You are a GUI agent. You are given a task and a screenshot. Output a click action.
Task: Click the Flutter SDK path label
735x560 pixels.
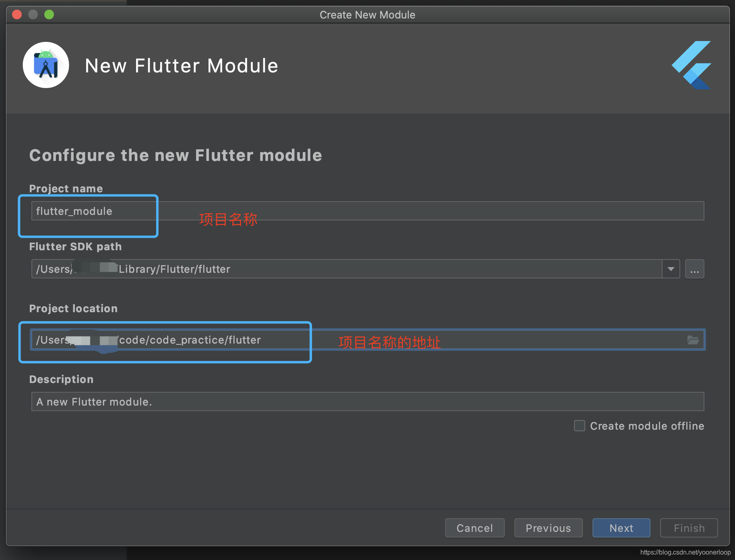coord(75,247)
